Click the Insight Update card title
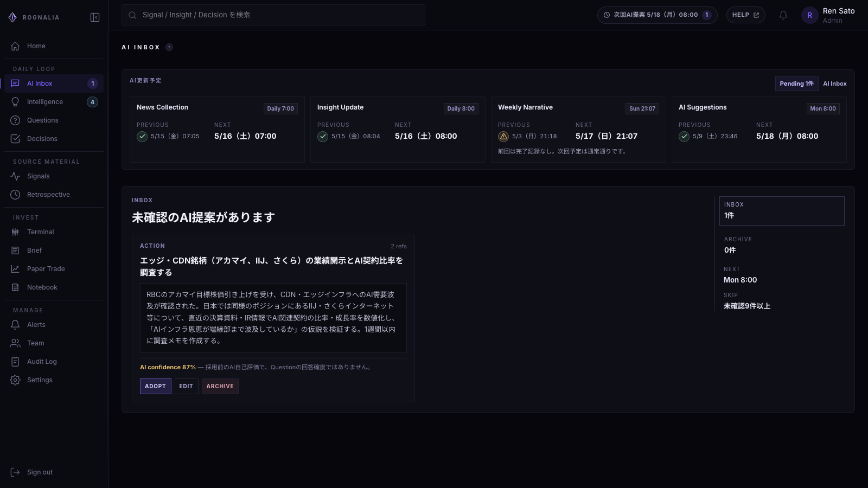Viewport: 868px width, 488px height. click(x=341, y=107)
